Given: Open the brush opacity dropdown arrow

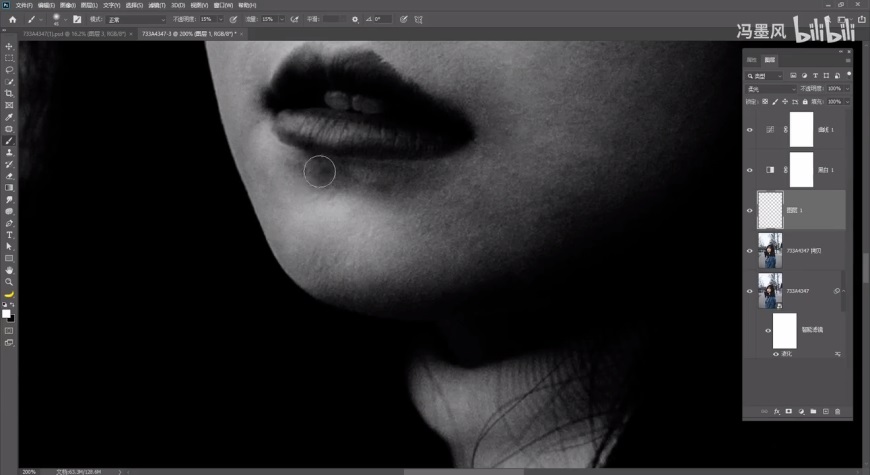Looking at the screenshot, I should (220, 19).
